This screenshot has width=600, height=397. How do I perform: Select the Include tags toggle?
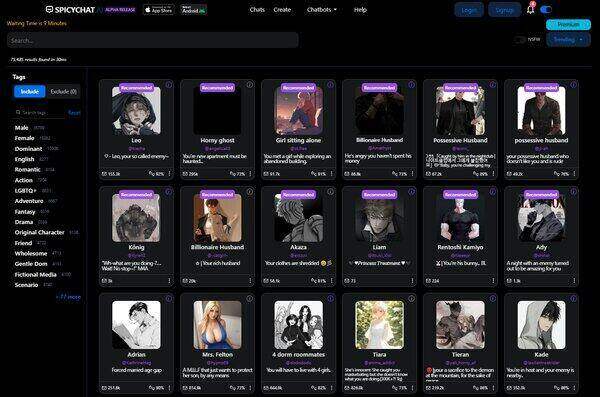coord(30,91)
